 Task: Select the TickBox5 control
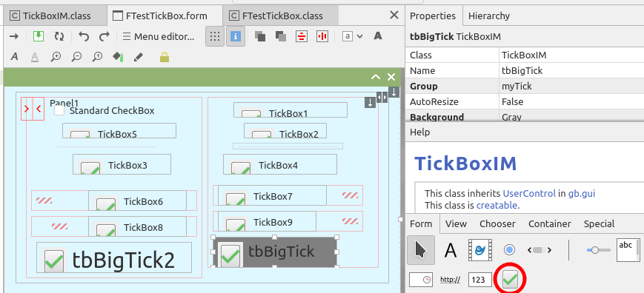(119, 131)
